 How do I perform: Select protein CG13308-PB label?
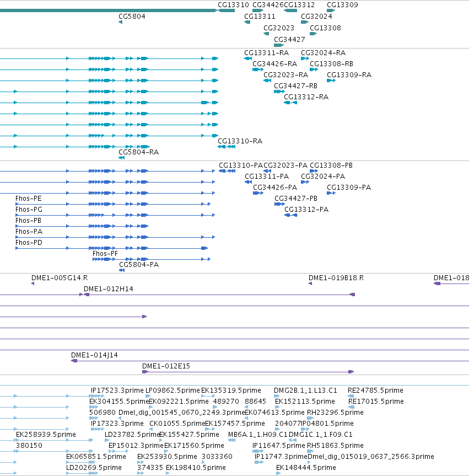331,165
